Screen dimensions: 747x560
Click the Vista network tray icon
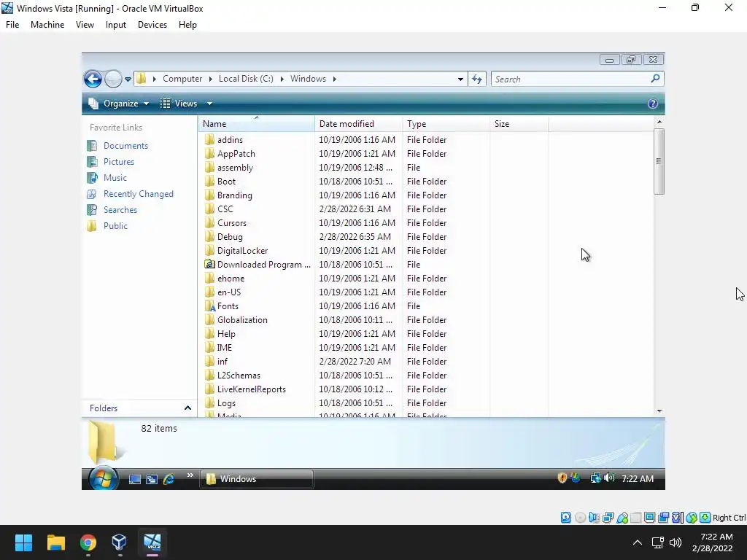tap(595, 478)
